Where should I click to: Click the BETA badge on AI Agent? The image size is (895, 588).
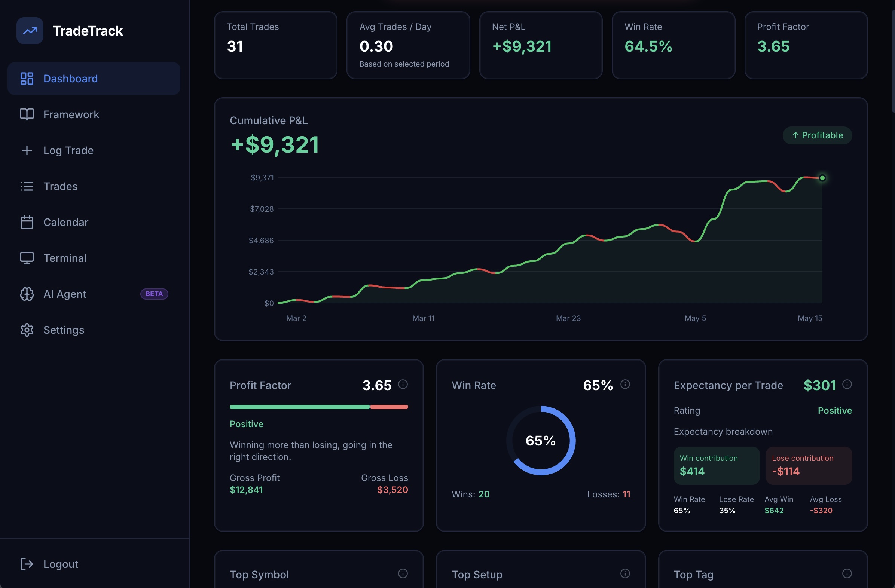pyautogui.click(x=154, y=294)
